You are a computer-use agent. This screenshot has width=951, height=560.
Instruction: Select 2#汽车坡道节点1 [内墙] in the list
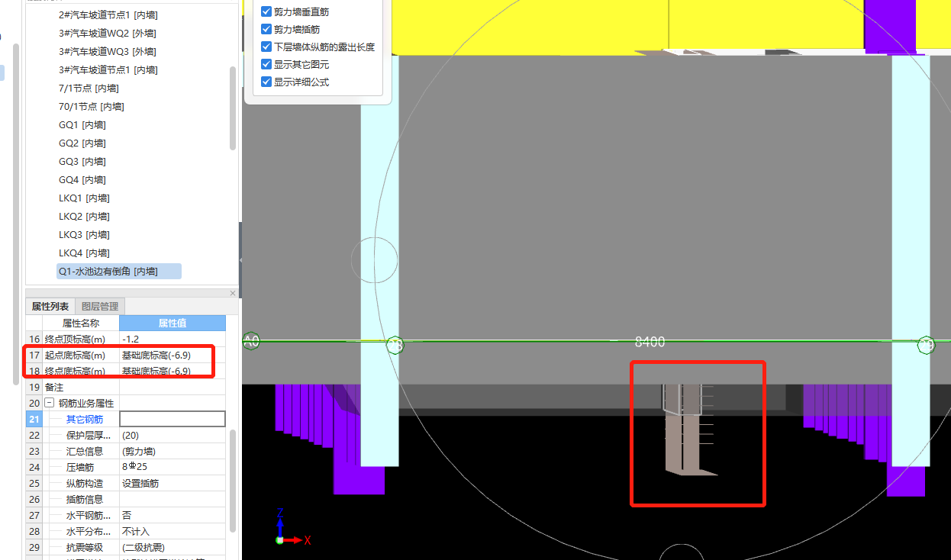108,14
